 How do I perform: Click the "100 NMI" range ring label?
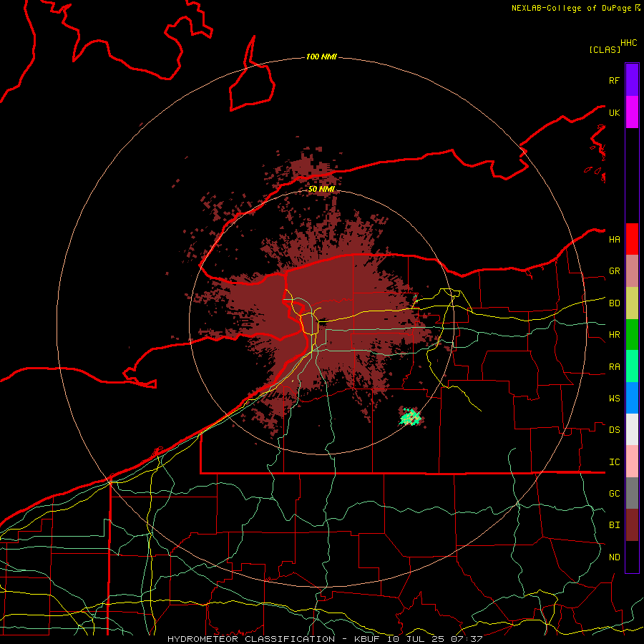click(x=321, y=57)
